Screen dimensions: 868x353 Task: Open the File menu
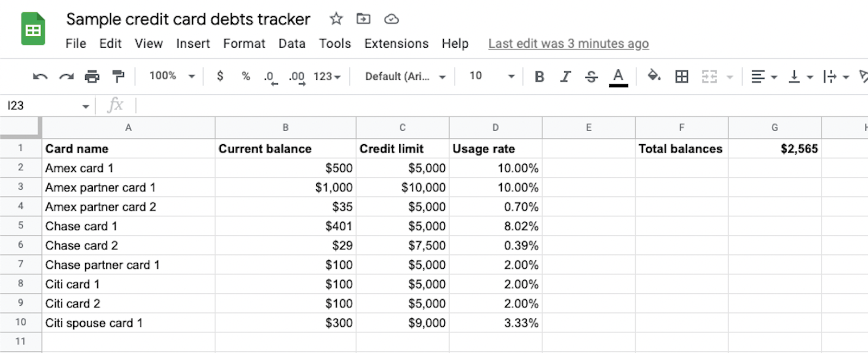(x=76, y=43)
